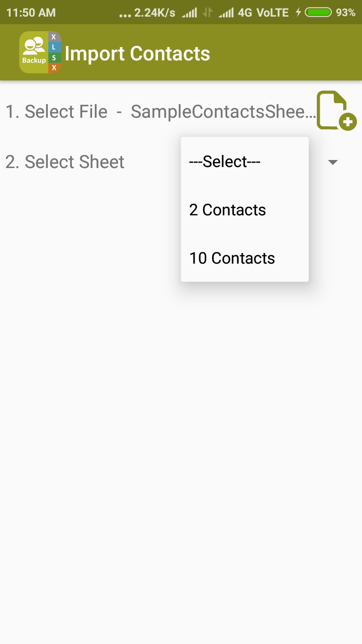Tap the first SIM signal bars icon
The image size is (362, 644).
pyautogui.click(x=190, y=13)
